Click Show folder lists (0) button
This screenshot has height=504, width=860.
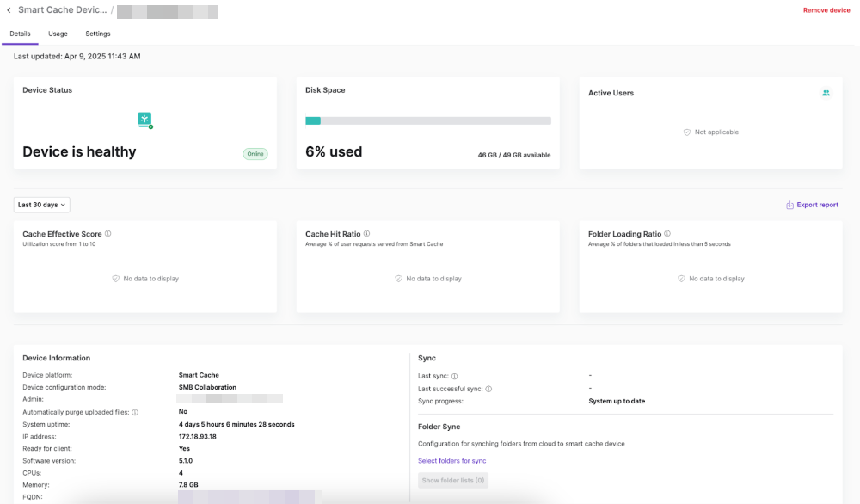click(452, 480)
